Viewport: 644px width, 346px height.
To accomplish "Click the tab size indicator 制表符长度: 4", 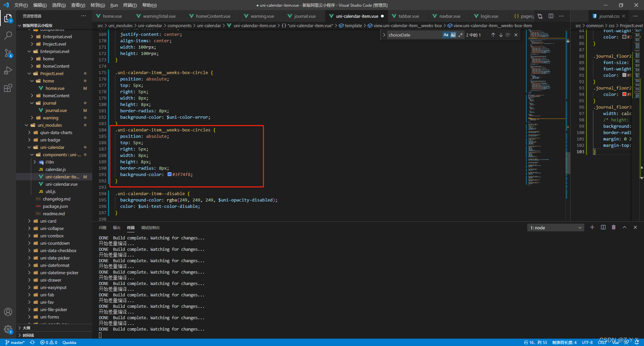I will coord(565,342).
